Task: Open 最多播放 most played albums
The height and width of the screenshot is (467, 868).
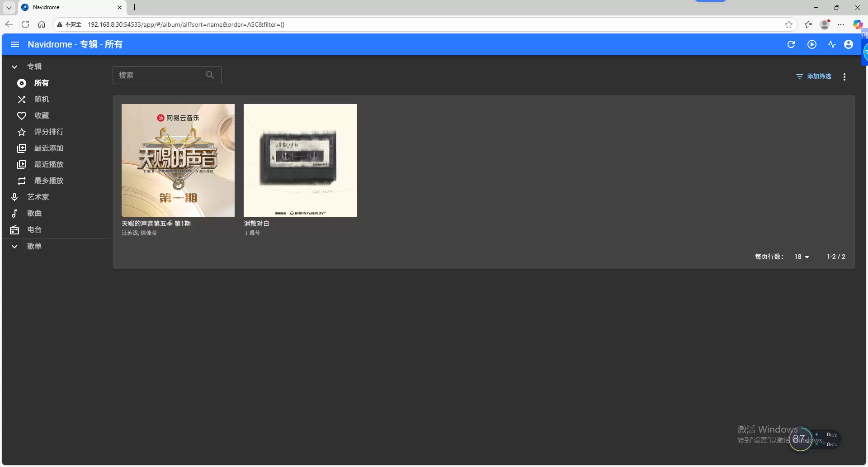Action: pos(48,181)
